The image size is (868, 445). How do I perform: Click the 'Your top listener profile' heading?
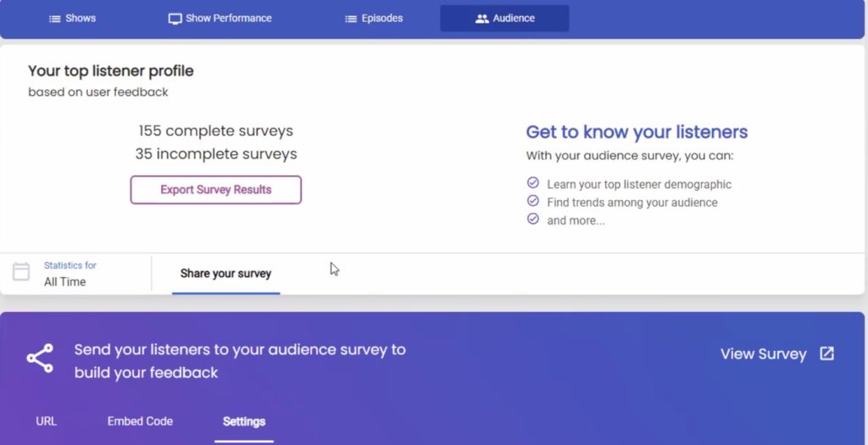[111, 71]
